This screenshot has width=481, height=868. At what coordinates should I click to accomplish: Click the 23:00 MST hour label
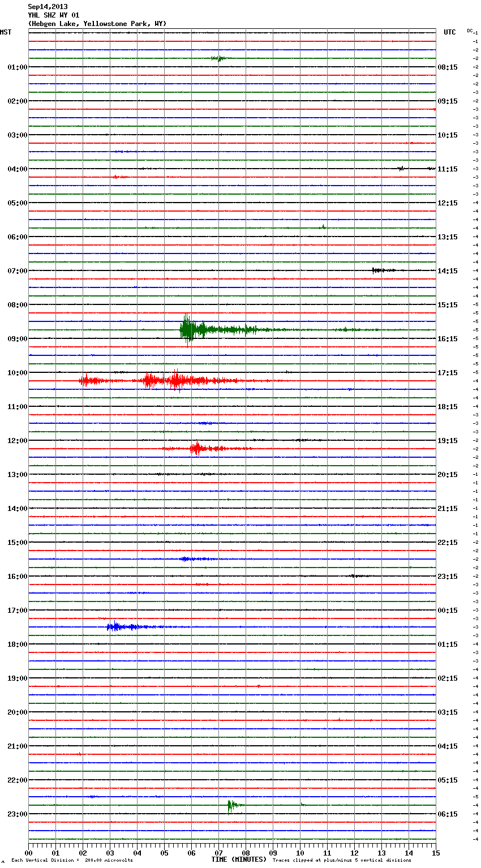18,814
